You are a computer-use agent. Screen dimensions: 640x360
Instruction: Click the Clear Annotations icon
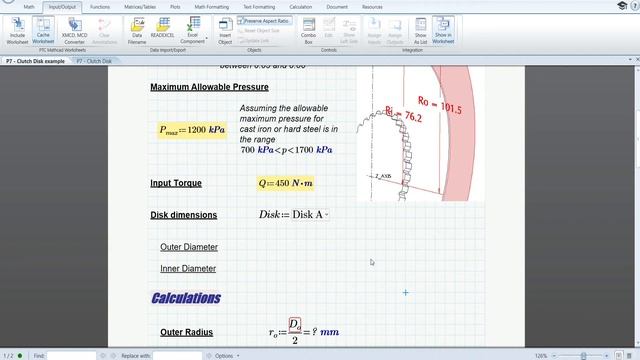click(x=104, y=30)
